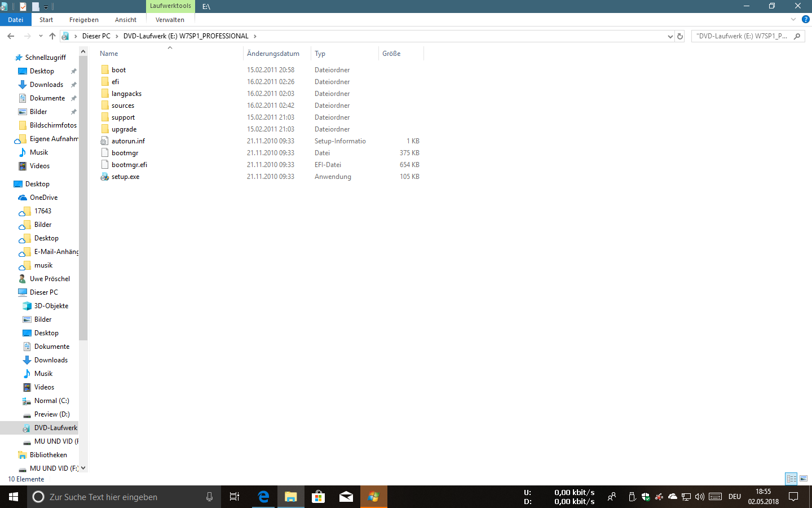Open Uwe Pröschel user folder
The height and width of the screenshot is (508, 812).
click(x=50, y=279)
